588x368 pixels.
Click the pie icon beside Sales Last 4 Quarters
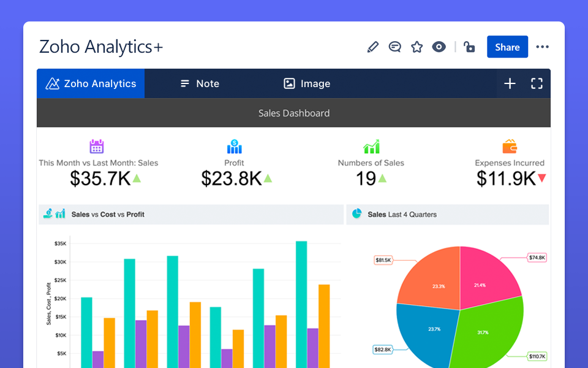coord(356,213)
